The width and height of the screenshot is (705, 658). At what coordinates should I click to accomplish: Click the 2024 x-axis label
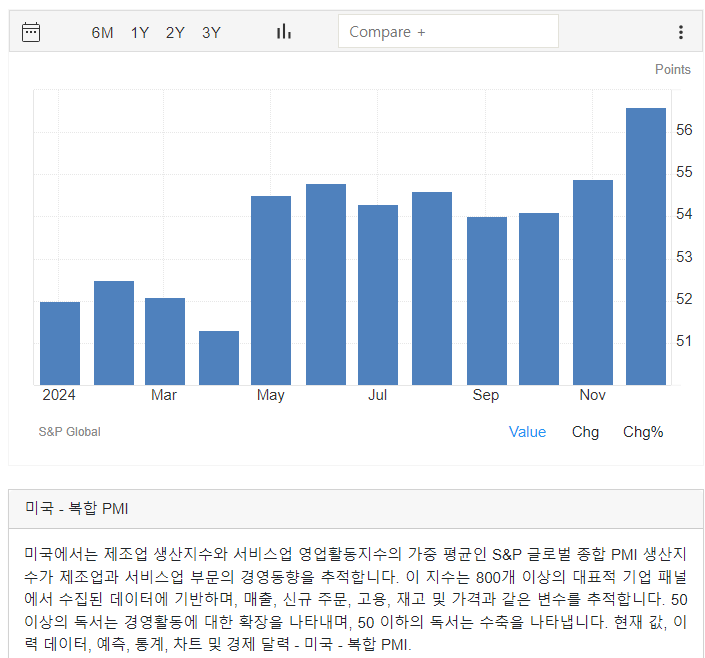59,395
